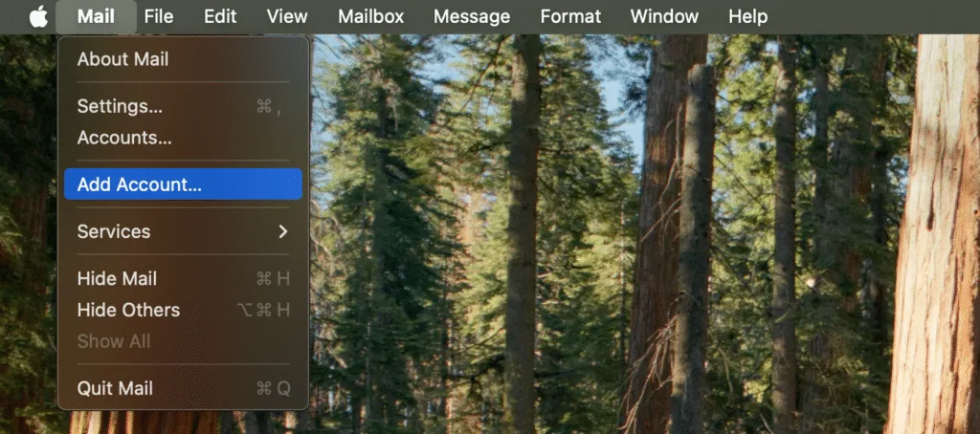Open Mail Settings… from the menu
Screen dimensions: 980x434
120,106
